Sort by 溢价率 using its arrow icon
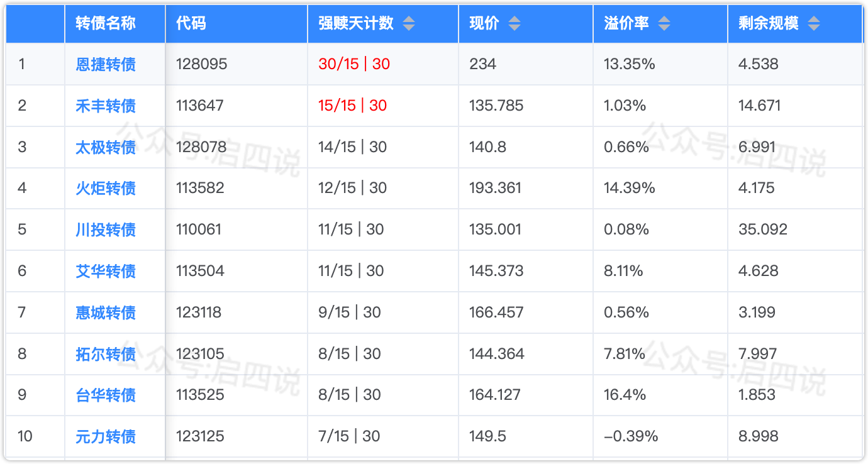Viewport: 868px width, 464px height. 664,24
